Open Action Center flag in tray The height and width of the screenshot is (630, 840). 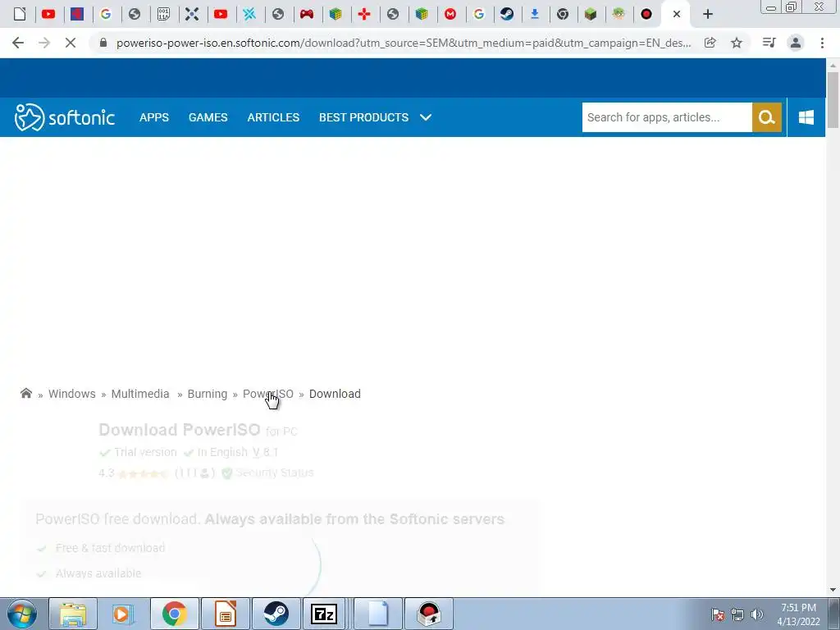[718, 614]
